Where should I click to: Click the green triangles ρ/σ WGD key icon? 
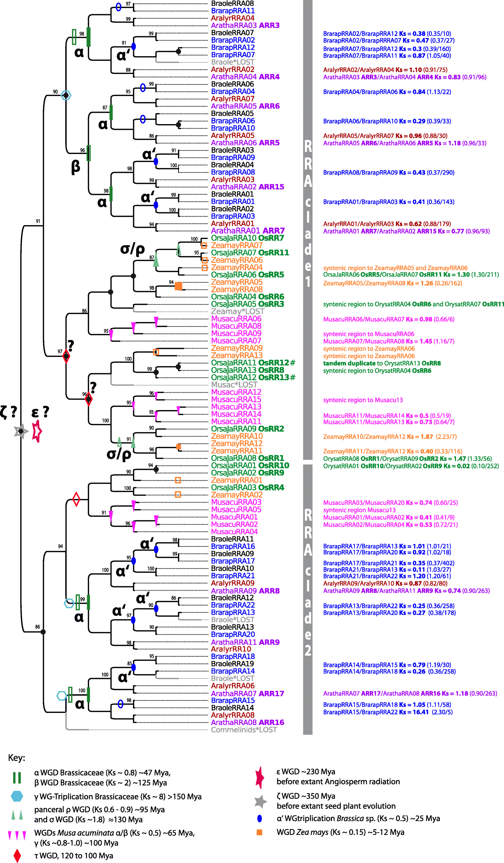pos(17,815)
